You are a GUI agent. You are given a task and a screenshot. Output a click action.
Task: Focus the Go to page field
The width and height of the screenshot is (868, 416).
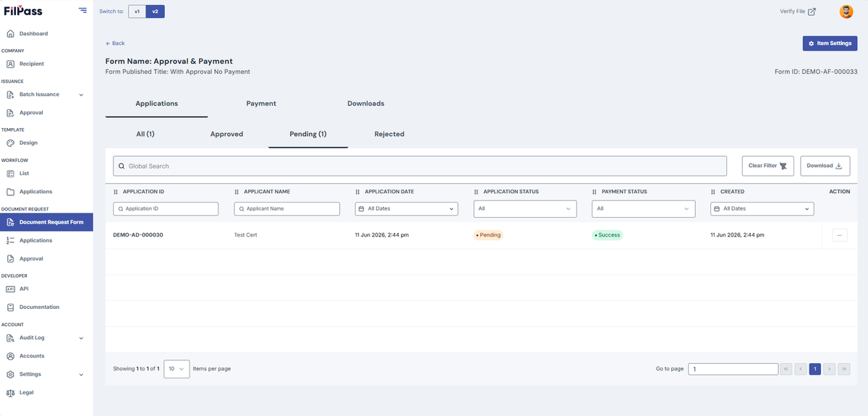tap(733, 369)
